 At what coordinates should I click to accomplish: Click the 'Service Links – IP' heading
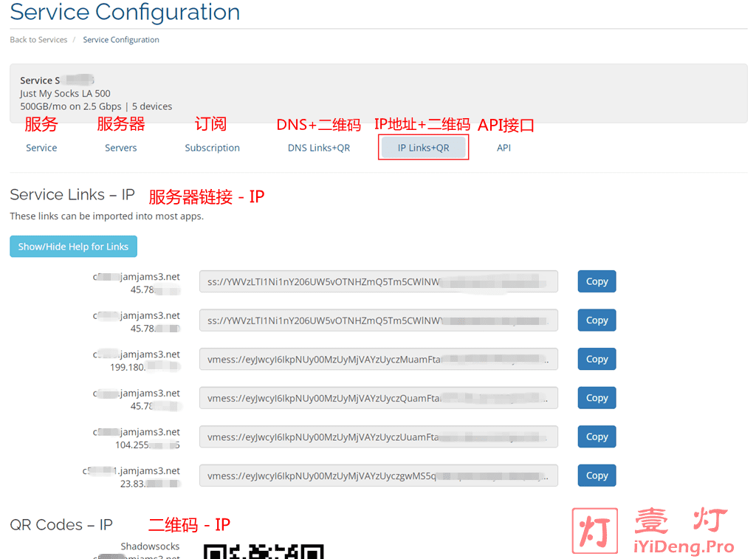[x=72, y=194]
